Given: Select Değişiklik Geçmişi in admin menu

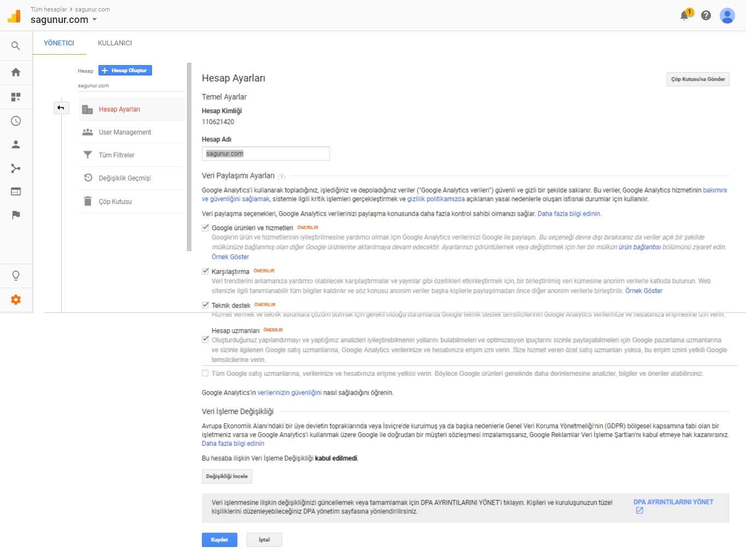Looking at the screenshot, I should click(x=124, y=178).
